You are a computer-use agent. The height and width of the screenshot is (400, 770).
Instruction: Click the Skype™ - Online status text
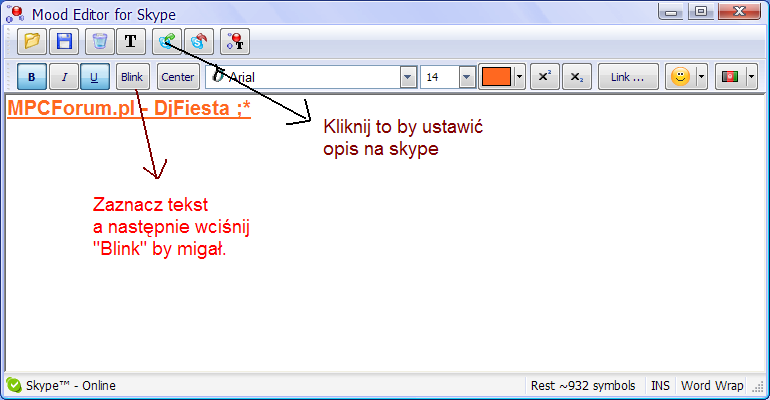pyautogui.click(x=71, y=386)
